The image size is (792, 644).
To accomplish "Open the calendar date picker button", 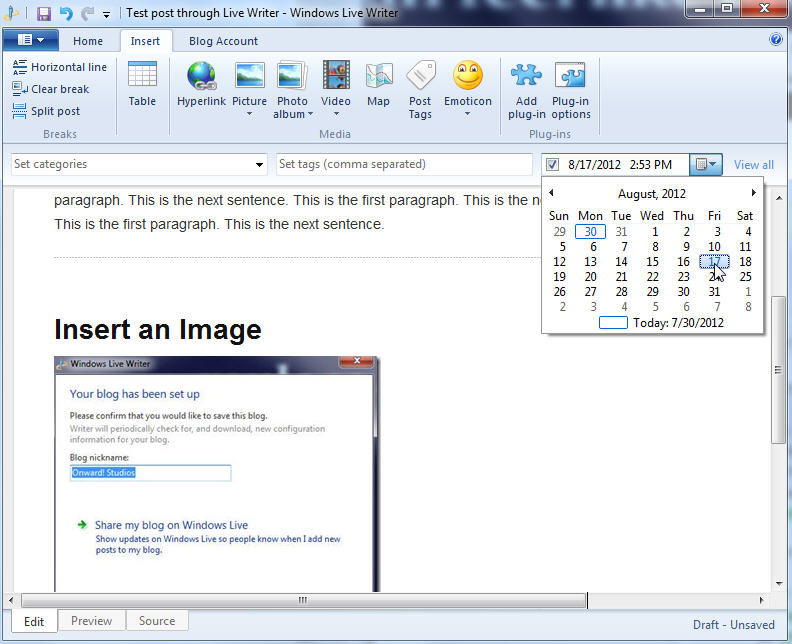I will tap(706, 165).
